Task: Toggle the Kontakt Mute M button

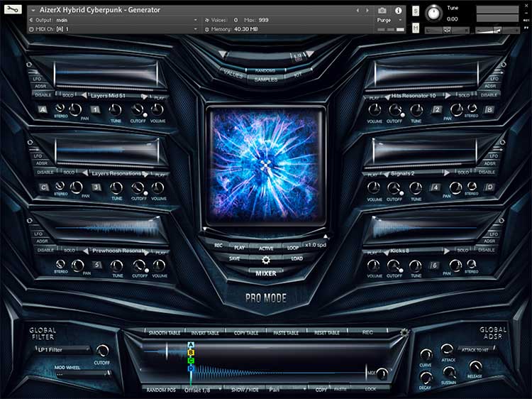Action: click(416, 28)
